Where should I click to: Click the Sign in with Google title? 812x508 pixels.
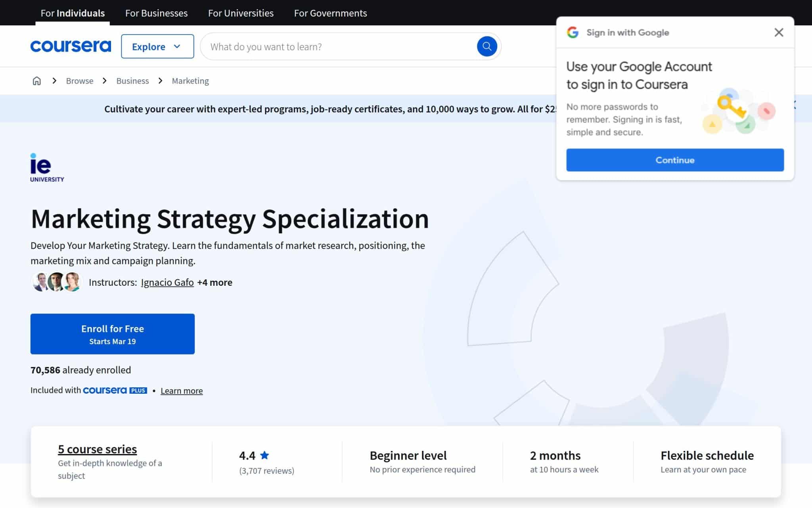(628, 33)
